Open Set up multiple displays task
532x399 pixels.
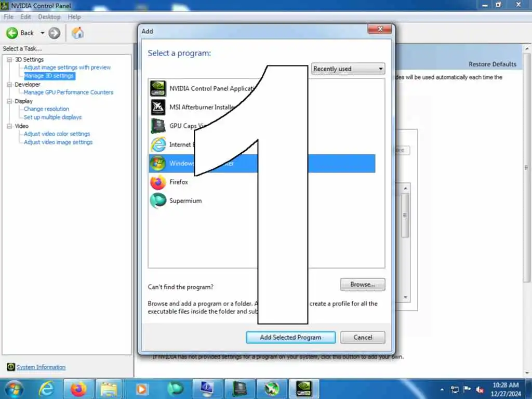point(52,117)
